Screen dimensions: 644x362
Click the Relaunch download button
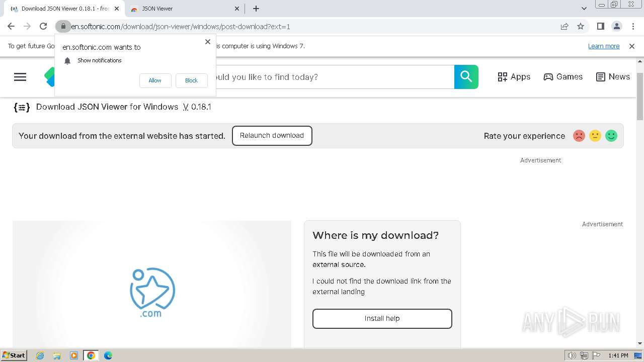pos(272,136)
